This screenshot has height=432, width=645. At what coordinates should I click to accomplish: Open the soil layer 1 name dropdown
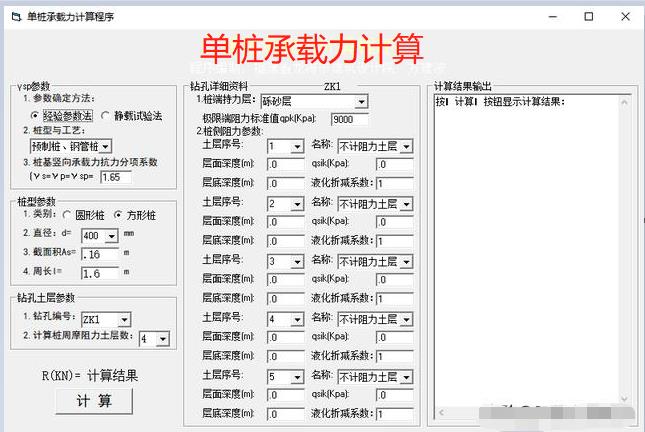click(405, 146)
